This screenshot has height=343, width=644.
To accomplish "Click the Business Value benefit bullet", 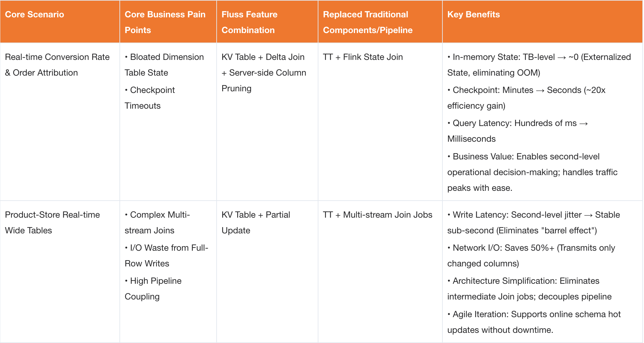I will pos(532,172).
